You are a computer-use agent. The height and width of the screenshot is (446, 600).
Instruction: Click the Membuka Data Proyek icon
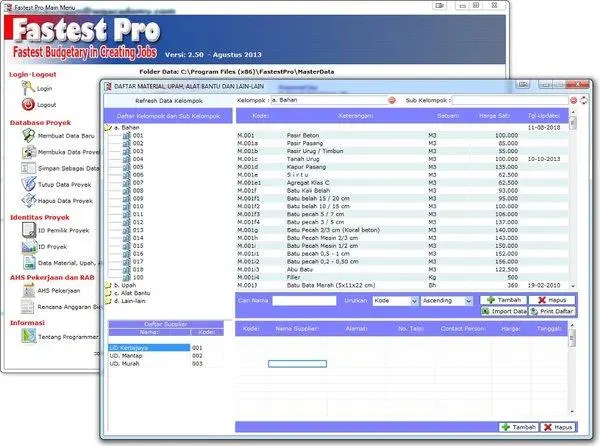[29, 152]
